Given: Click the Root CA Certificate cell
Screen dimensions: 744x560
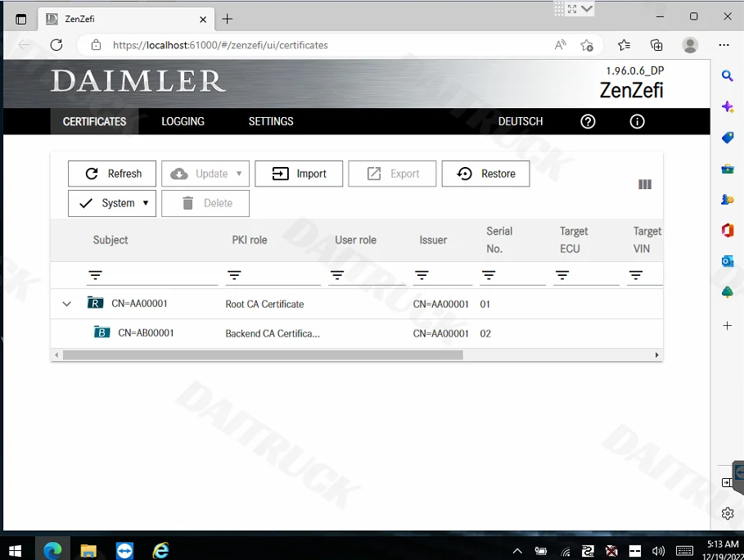Looking at the screenshot, I should (264, 305).
